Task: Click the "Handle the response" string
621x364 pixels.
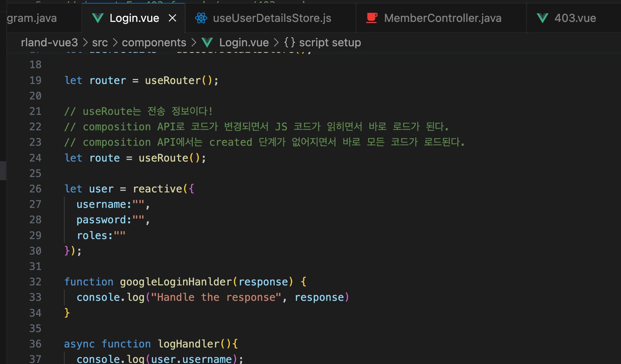Action: (x=216, y=297)
